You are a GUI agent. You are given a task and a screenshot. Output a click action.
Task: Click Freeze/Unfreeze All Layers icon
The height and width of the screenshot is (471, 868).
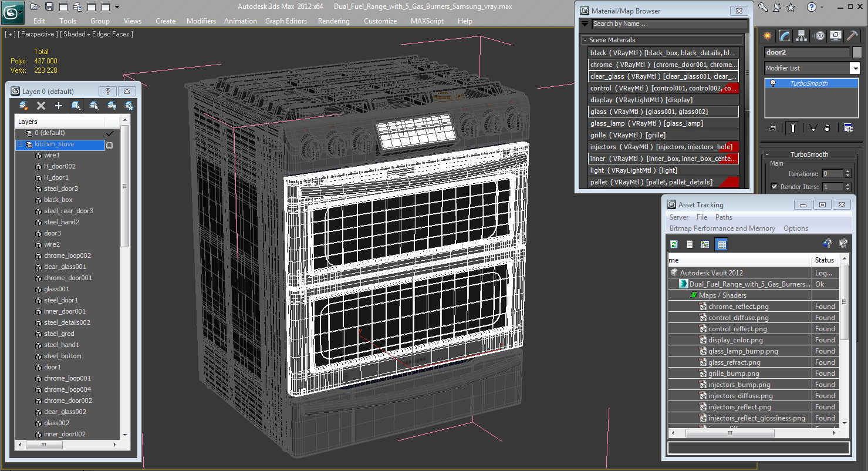pyautogui.click(x=129, y=106)
